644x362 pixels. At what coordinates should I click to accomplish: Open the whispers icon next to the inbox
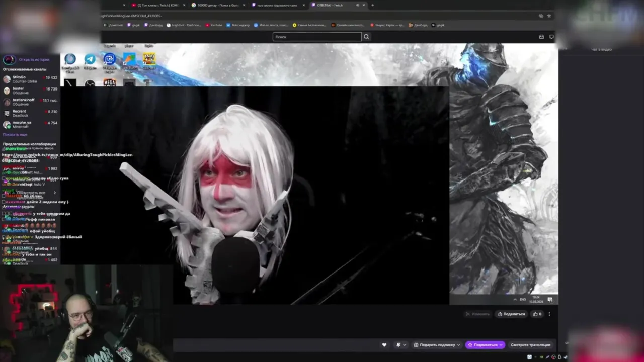click(551, 37)
